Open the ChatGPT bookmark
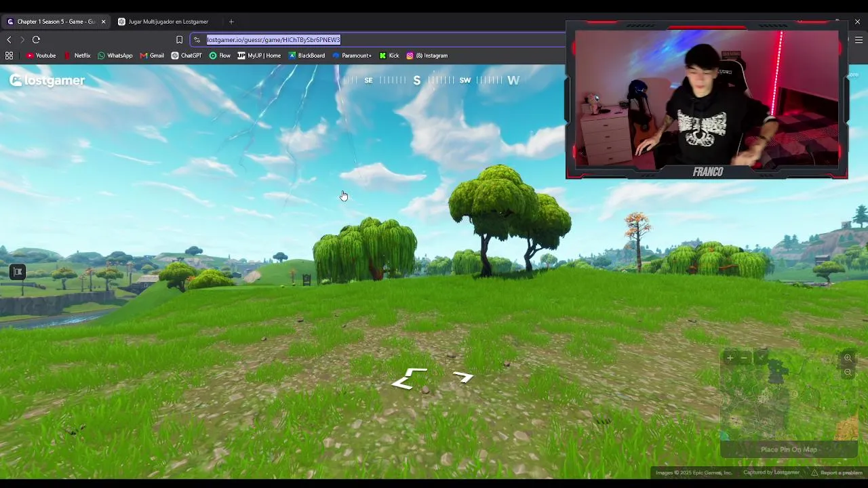868x488 pixels. pos(186,56)
